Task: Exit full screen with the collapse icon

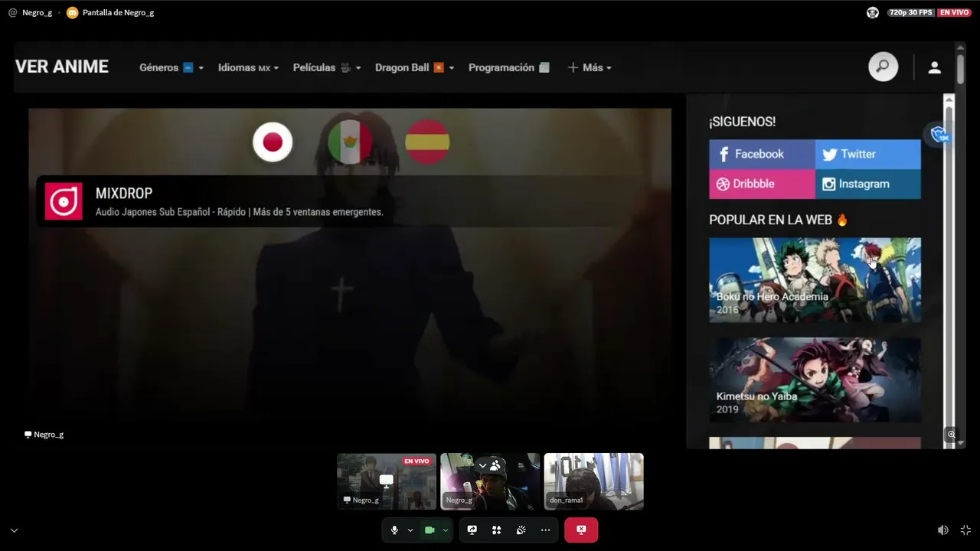Action: coord(965,530)
